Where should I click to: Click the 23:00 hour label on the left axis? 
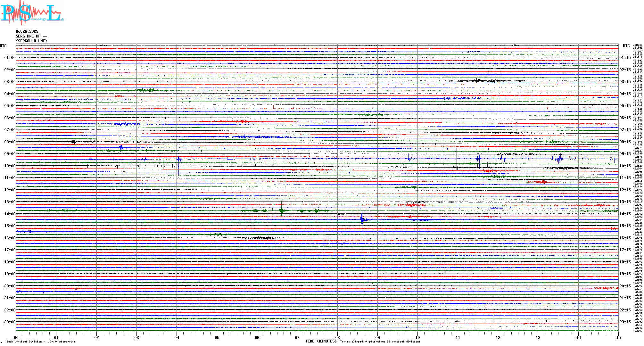[x=10, y=322]
